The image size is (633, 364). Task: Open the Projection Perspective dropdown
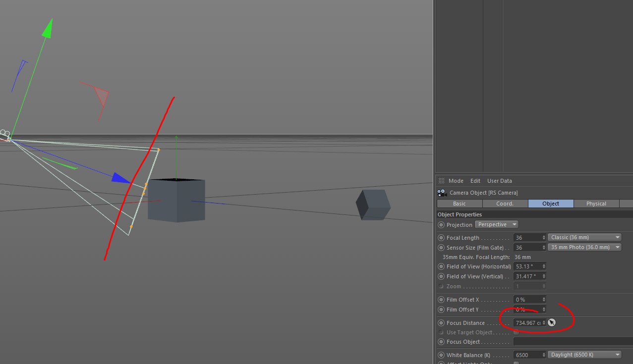point(496,224)
